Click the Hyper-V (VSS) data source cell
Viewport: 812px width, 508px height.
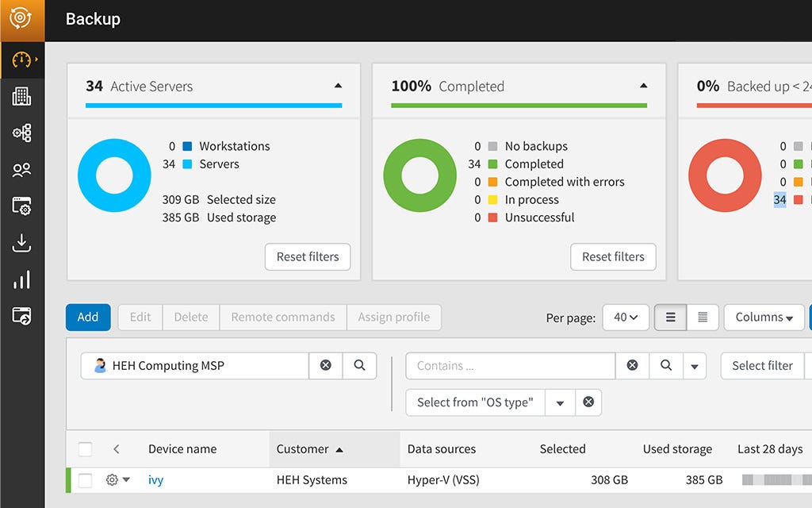point(443,480)
